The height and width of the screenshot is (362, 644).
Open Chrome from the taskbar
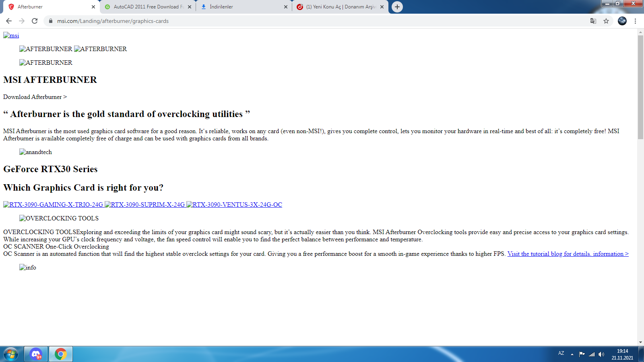tap(61, 354)
